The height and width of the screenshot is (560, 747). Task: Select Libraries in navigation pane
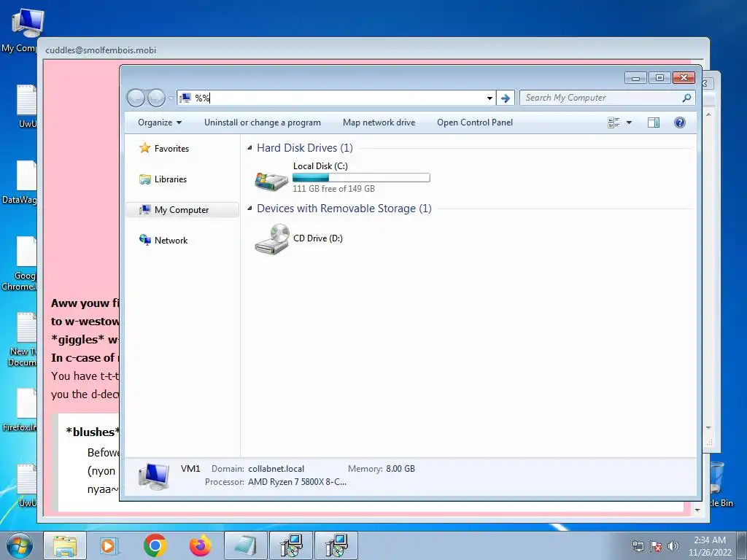[x=163, y=179]
